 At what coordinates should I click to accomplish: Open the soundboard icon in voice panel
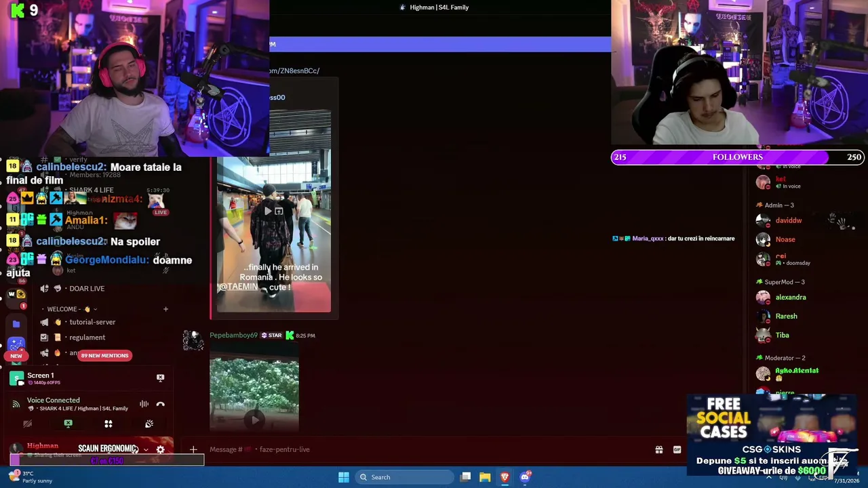pos(149,424)
